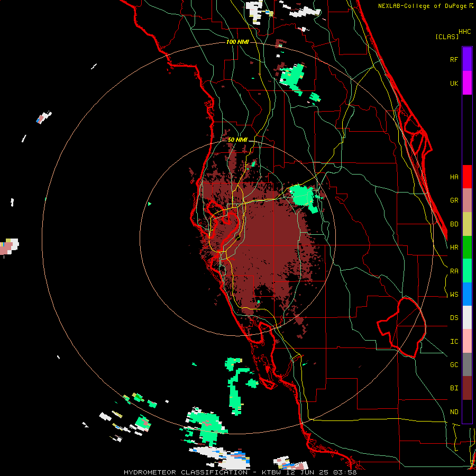This screenshot has height=476, width=476.
Task: Click the UK legend label
Action: click(x=454, y=83)
